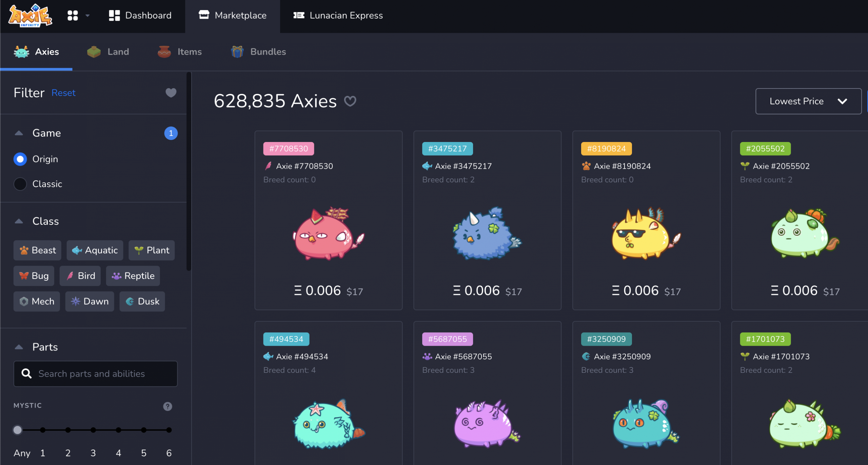Collapse the Game filter section
The image size is (868, 465).
coord(19,133)
